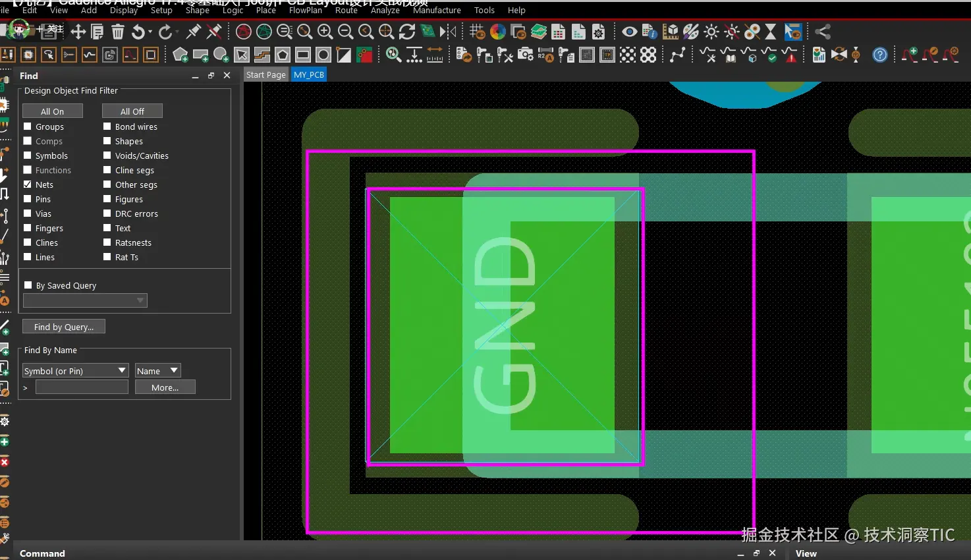Screen dimensions: 971x560
Task: Click the Refresh display icon
Action: [407, 32]
